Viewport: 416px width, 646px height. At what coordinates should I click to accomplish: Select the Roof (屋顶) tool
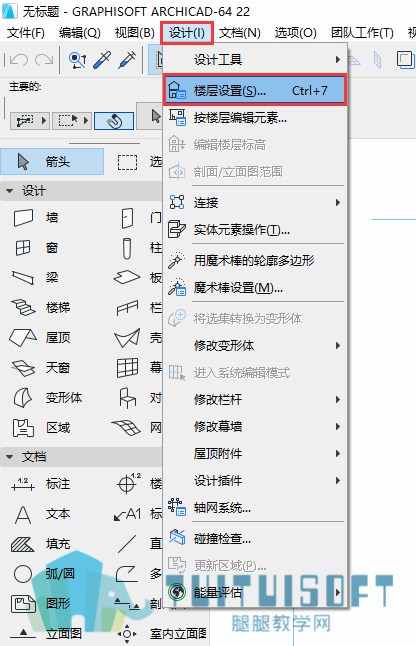tap(40, 337)
